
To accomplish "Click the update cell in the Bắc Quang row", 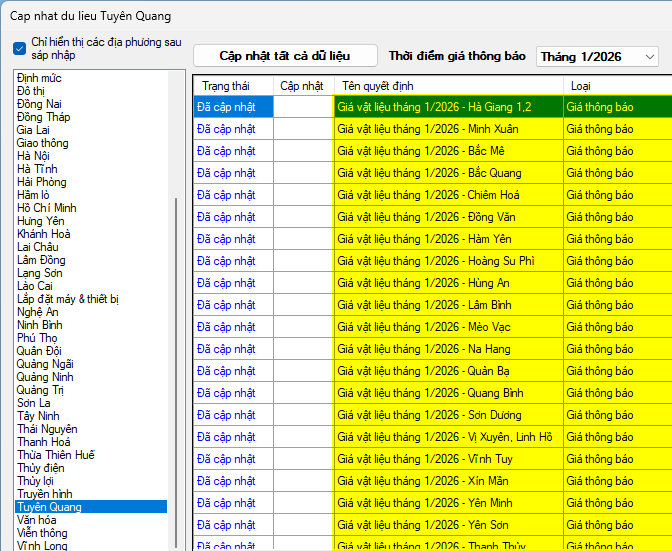I will pos(302,173).
